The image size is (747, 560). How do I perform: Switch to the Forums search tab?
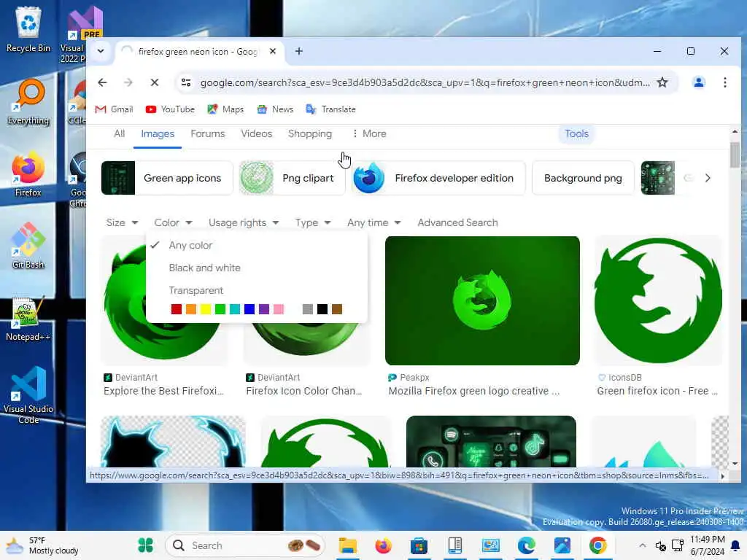point(208,134)
